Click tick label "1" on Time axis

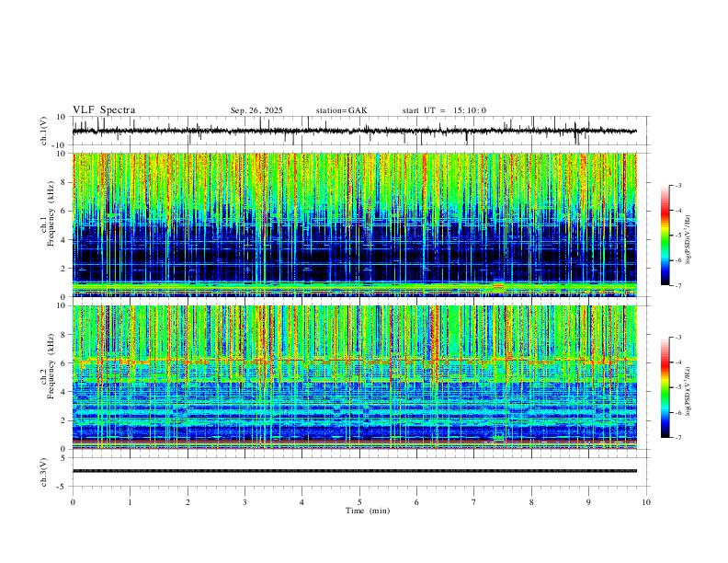[x=130, y=502]
